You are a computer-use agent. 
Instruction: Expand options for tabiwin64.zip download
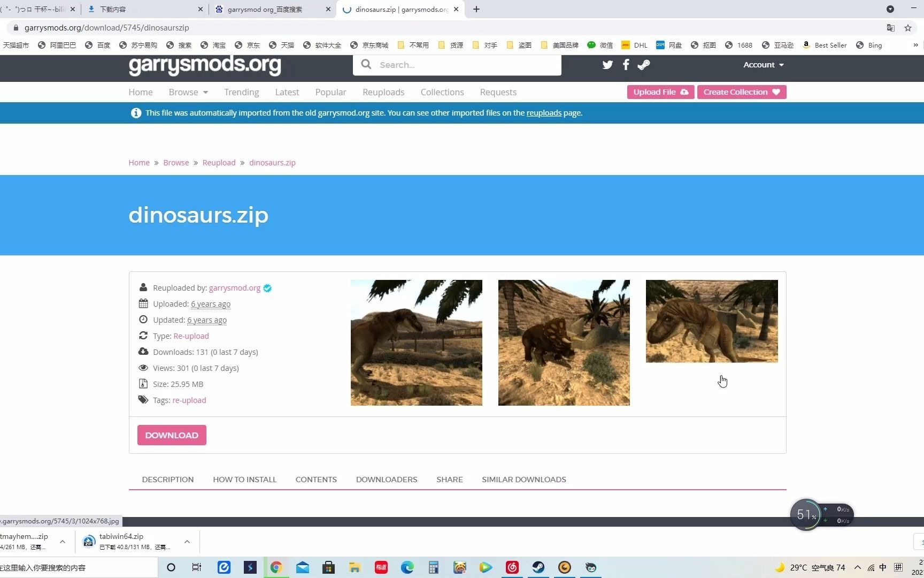point(187,542)
